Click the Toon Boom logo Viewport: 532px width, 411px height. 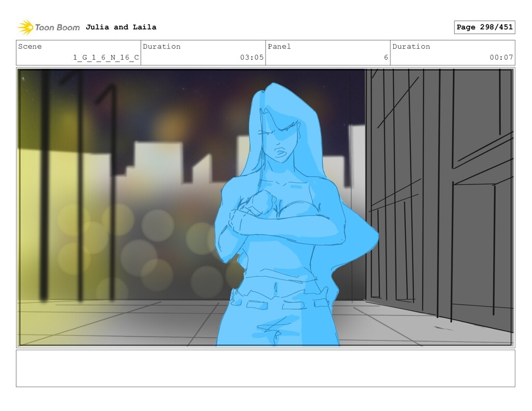pyautogui.click(x=49, y=27)
